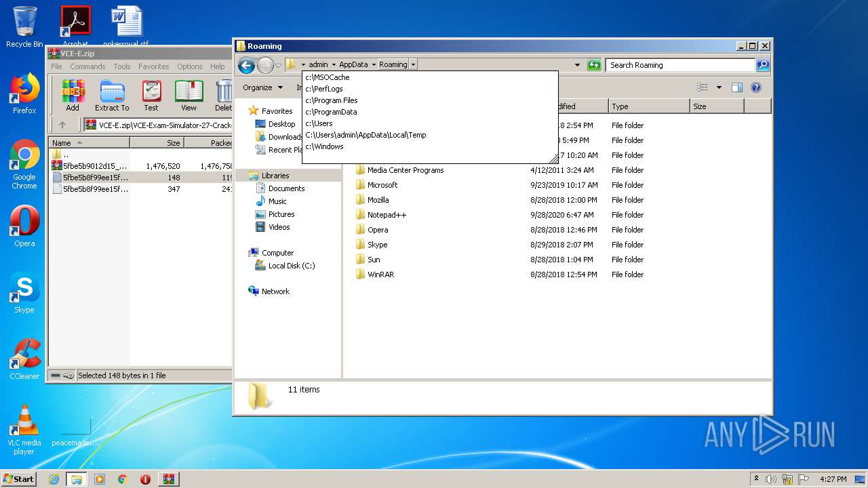The width and height of the screenshot is (868, 488).
Task: Select Local Disk (C:) in navigation pane
Action: coord(291,266)
